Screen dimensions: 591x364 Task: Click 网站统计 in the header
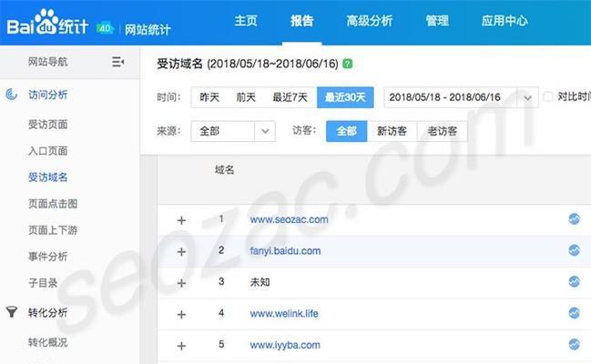point(148,30)
